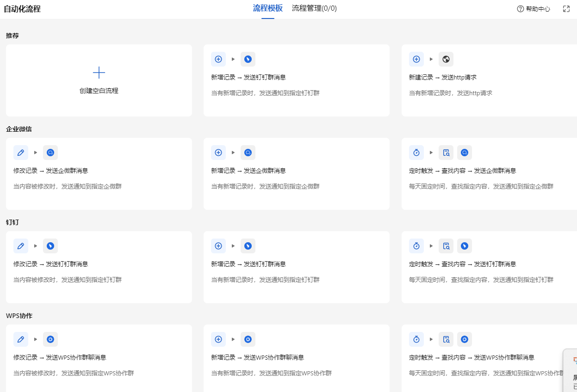This screenshot has width=577, height=392.
Task: Click pencil icon in 修改记录 企微群 card
Action: pyautogui.click(x=21, y=153)
